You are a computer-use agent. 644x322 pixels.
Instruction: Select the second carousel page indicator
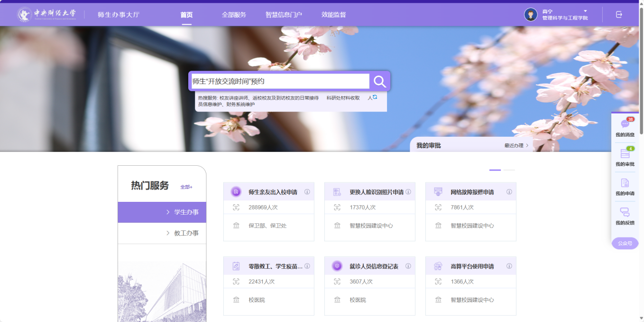509,170
